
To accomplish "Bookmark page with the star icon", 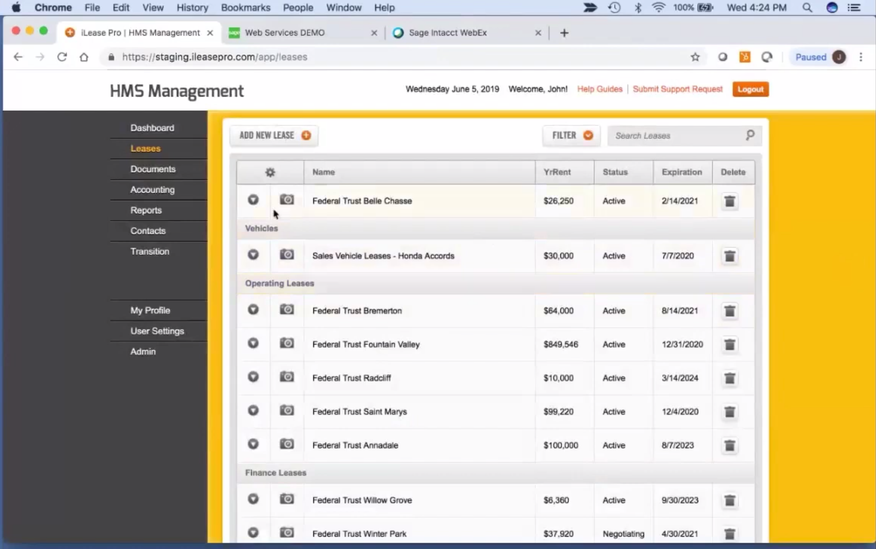I will [695, 57].
